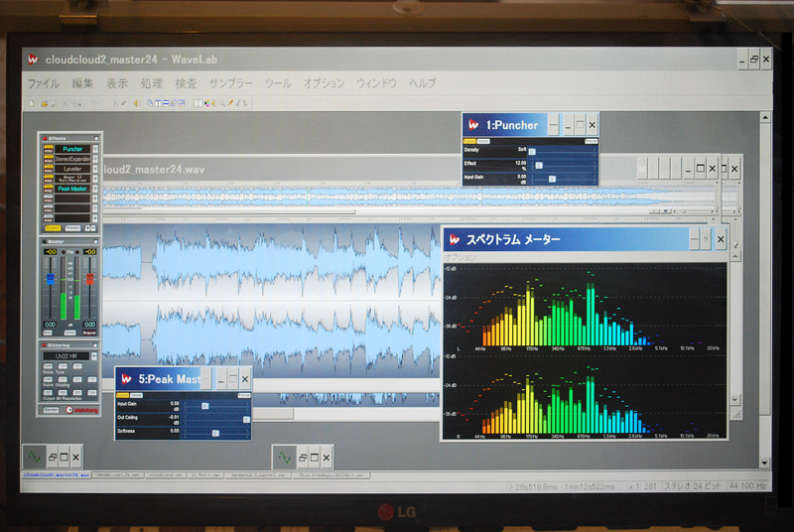The height and width of the screenshot is (532, 794).
Task: Click the main workspace scrollbar up arrow
Action: (x=765, y=117)
